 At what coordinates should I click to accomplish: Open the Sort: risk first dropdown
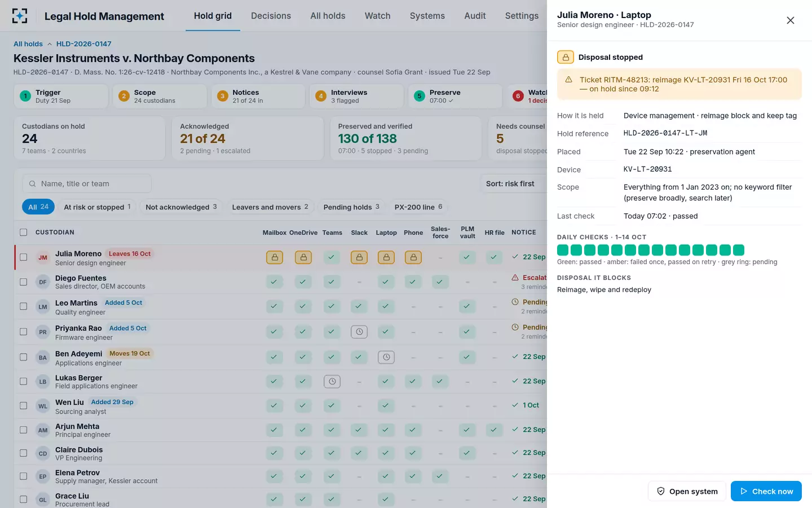tap(513, 183)
